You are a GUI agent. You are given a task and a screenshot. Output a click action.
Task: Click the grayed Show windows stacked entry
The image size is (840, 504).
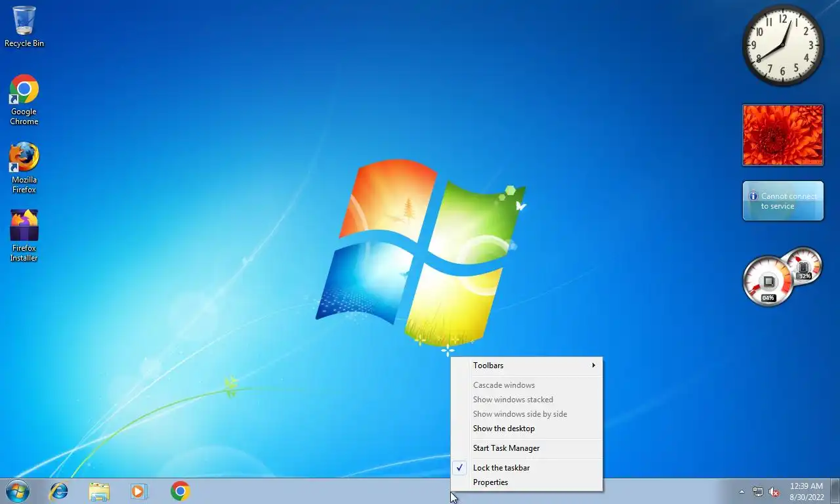point(526,400)
